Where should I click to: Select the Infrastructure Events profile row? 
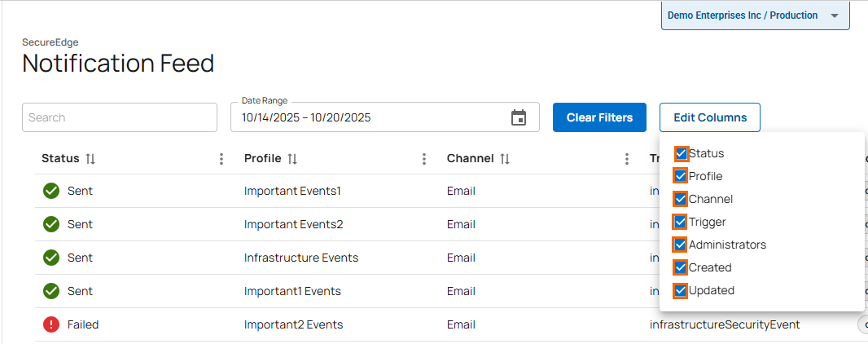301,258
